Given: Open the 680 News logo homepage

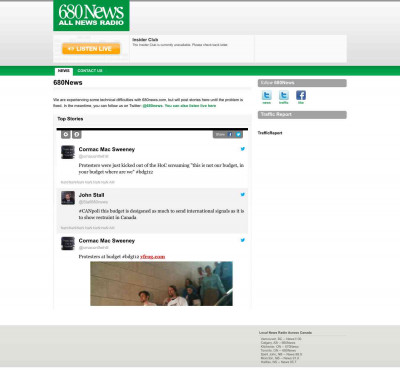Looking at the screenshot, I should click(91, 15).
